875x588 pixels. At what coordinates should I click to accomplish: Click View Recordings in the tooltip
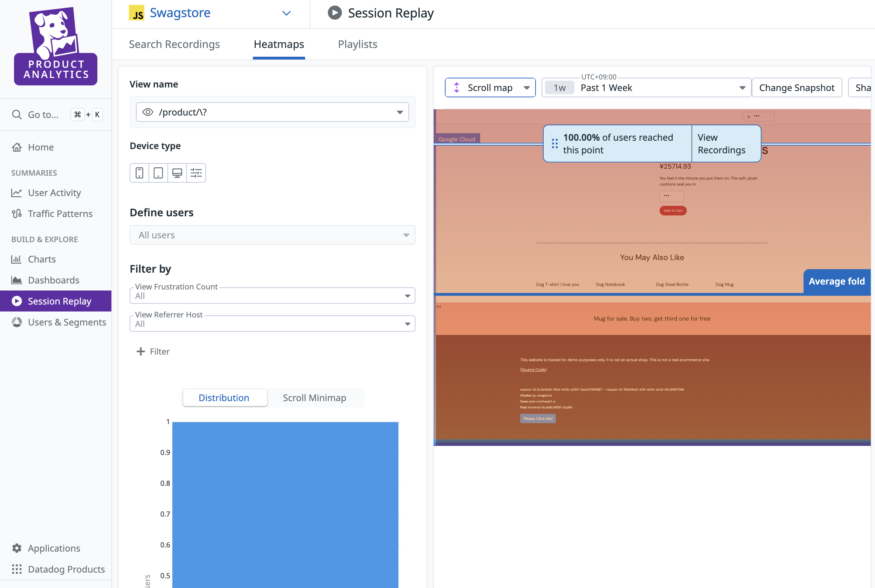click(x=721, y=143)
